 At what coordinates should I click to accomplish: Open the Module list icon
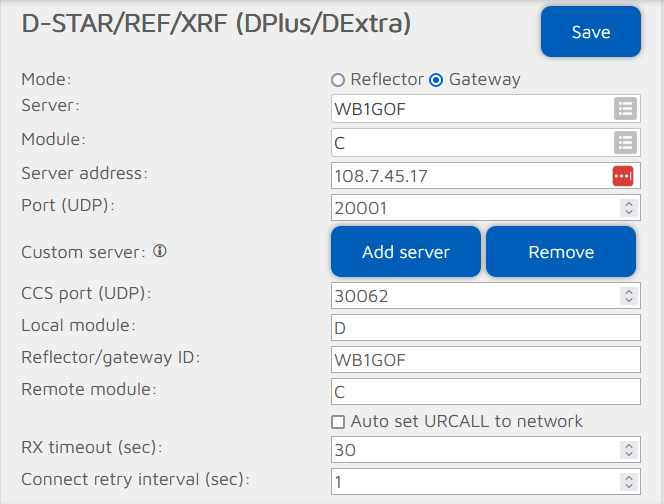coord(624,142)
